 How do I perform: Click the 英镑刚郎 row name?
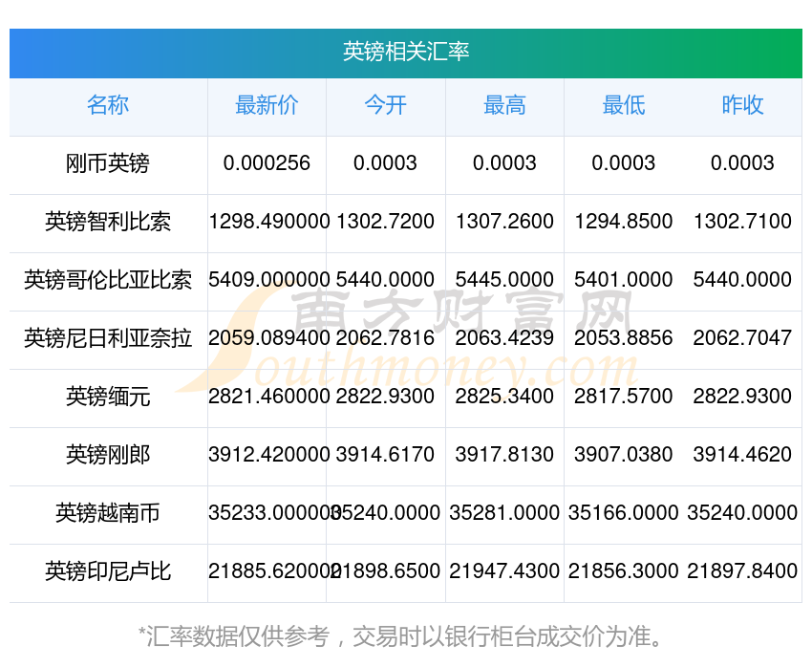tap(108, 455)
